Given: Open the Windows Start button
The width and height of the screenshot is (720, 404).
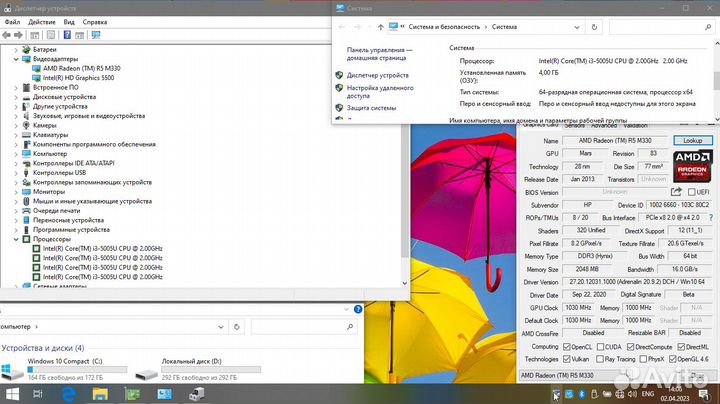Looking at the screenshot, I should (12, 394).
